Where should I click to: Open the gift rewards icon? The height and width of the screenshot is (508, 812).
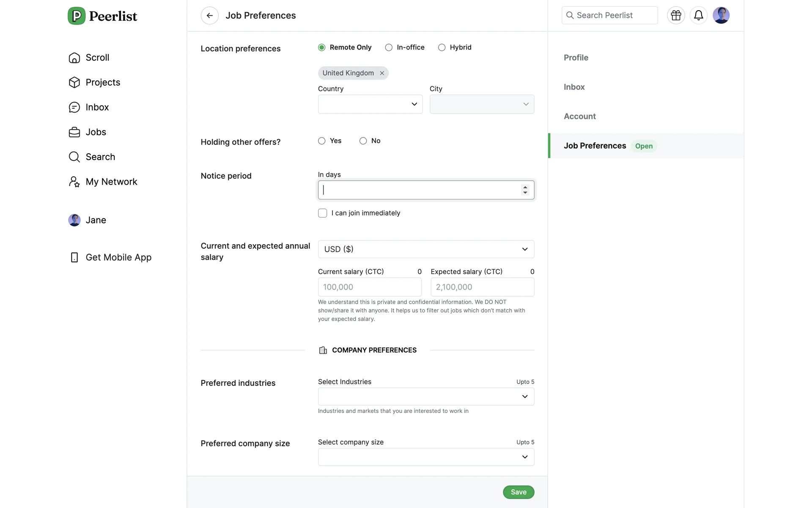click(x=676, y=16)
